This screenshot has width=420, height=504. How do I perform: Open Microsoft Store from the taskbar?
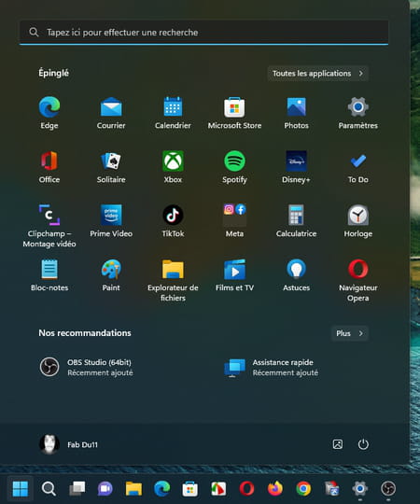(x=190, y=489)
